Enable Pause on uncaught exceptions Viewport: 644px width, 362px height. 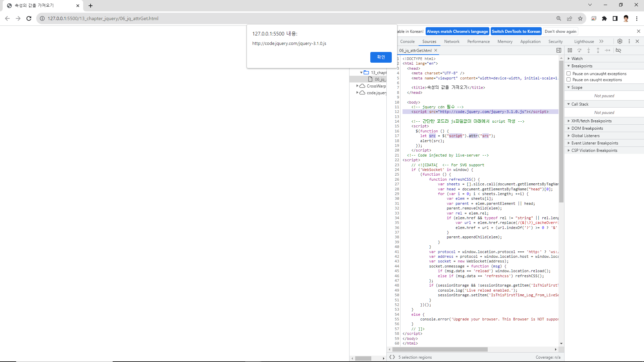569,73
